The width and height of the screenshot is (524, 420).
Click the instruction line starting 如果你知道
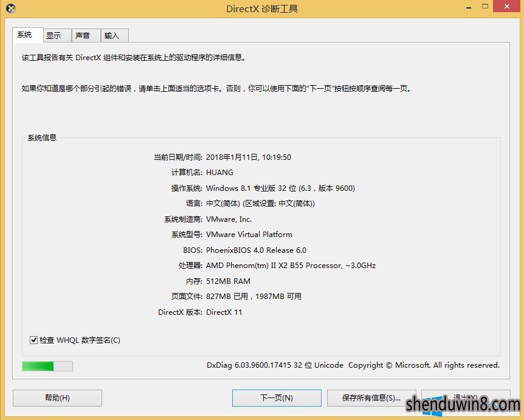coord(216,89)
